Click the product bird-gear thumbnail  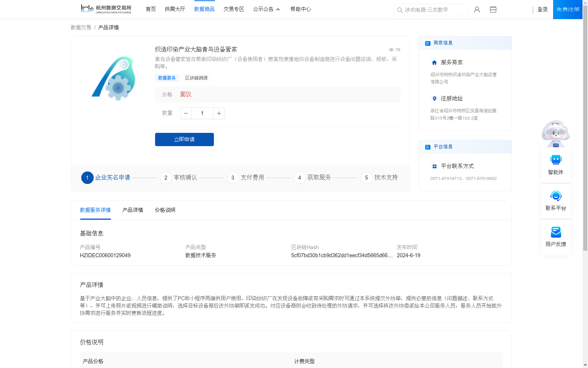114,78
